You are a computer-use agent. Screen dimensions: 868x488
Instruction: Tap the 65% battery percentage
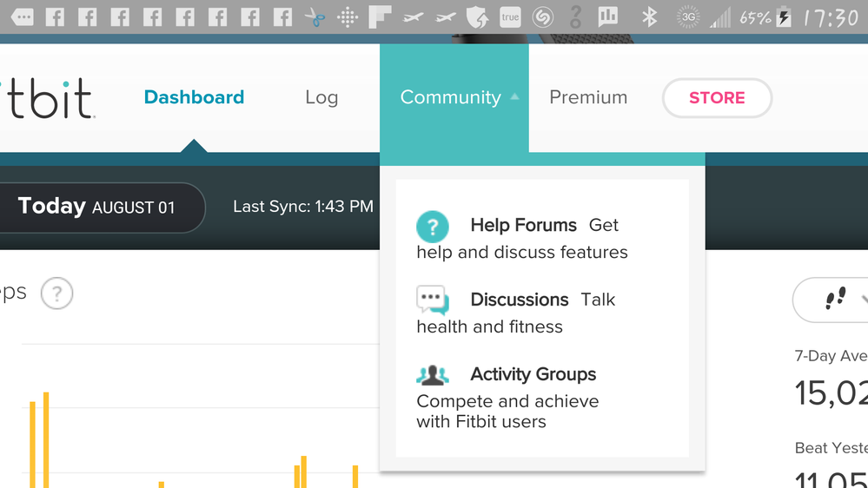(755, 18)
